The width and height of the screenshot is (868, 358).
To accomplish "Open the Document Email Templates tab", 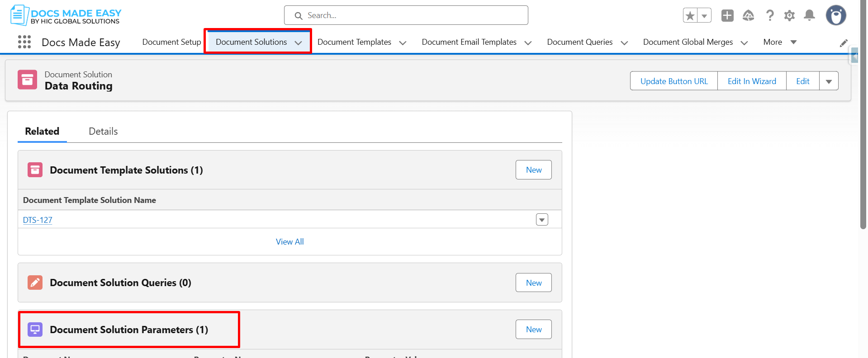I will pyautogui.click(x=469, y=42).
